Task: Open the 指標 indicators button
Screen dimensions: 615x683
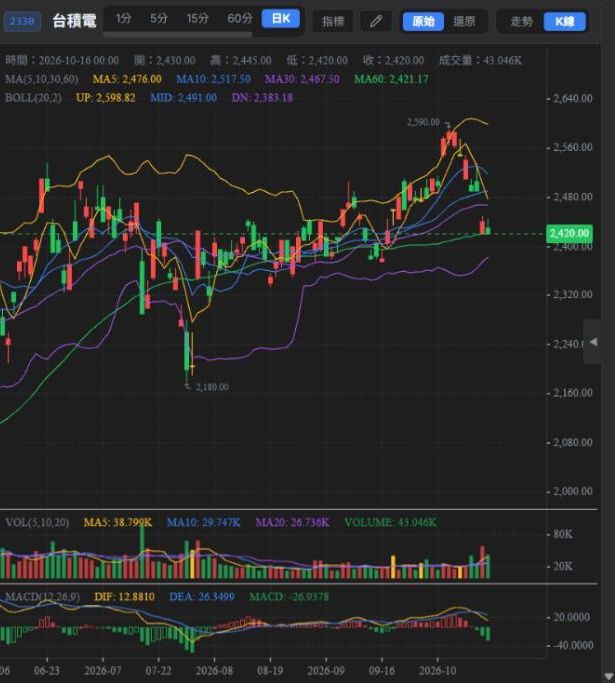Action: coord(333,21)
